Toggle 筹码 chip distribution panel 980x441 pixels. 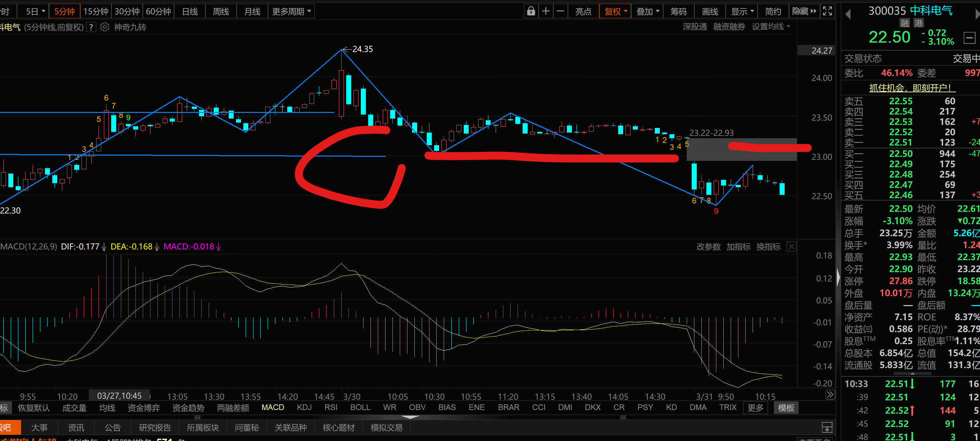pyautogui.click(x=678, y=11)
